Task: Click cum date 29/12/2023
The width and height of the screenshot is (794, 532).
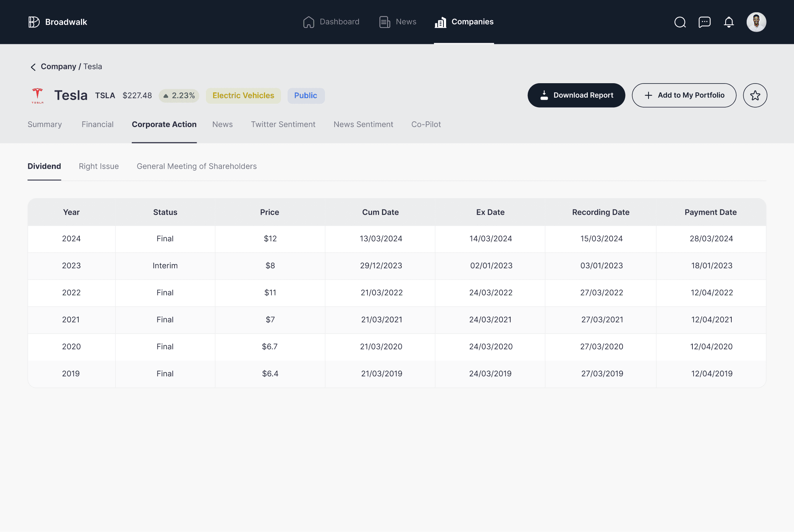Action: (x=381, y=266)
